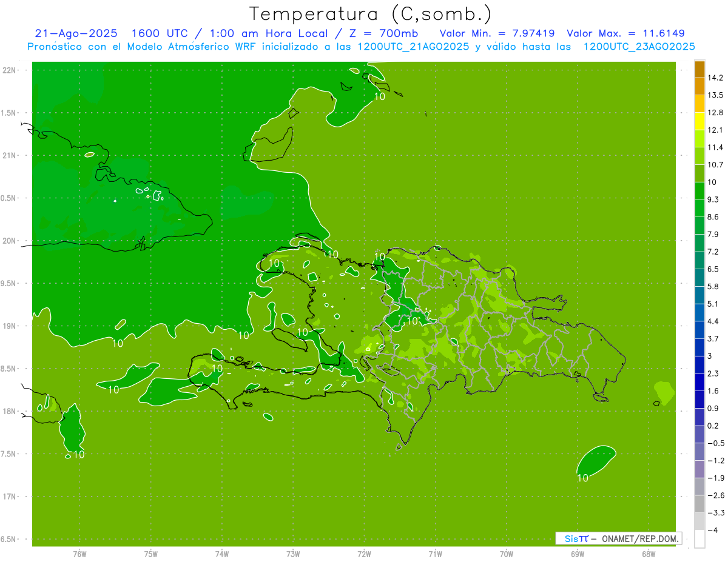Viewport: 728px width, 562px height.
Task: Click the 22N latitude axis label
Action: (x=10, y=70)
